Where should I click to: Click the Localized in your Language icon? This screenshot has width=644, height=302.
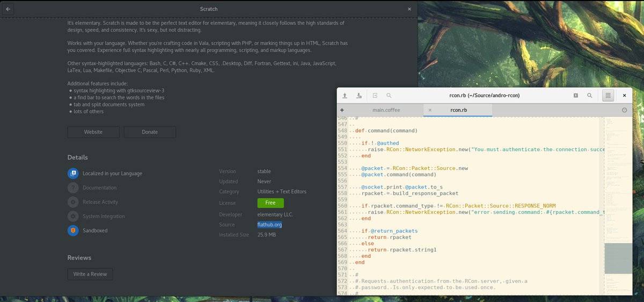(x=73, y=173)
